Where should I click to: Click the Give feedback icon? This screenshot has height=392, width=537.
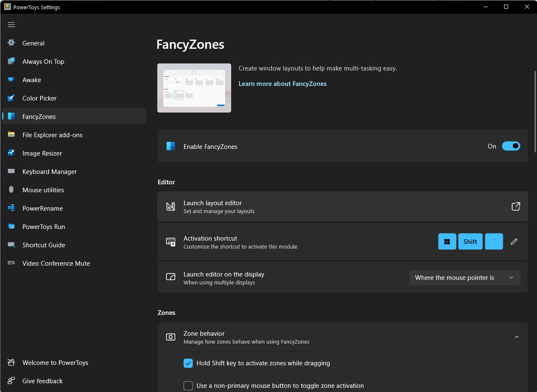click(11, 381)
